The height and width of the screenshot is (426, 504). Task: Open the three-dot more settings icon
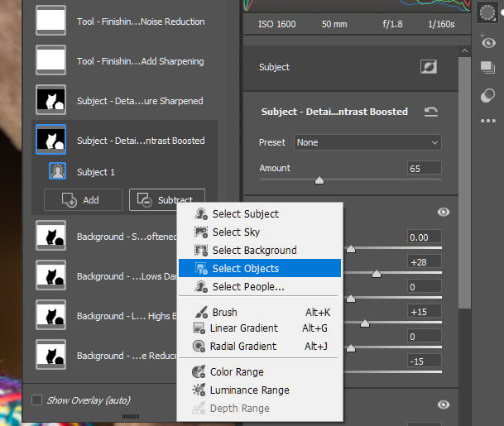pos(487,121)
